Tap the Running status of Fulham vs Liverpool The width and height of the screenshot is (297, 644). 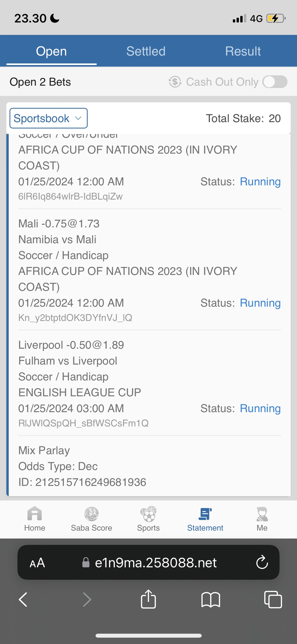coord(260,408)
